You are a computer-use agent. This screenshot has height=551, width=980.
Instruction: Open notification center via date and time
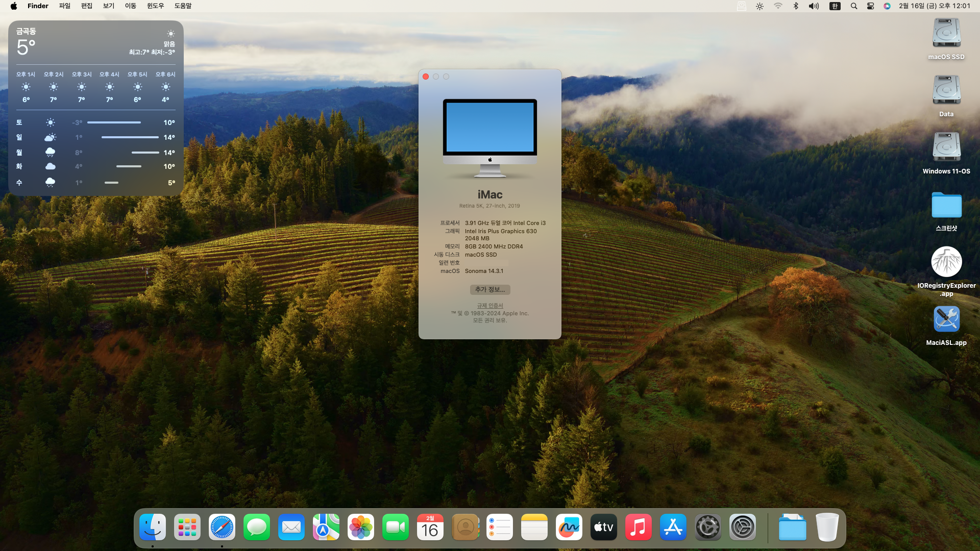pos(935,6)
